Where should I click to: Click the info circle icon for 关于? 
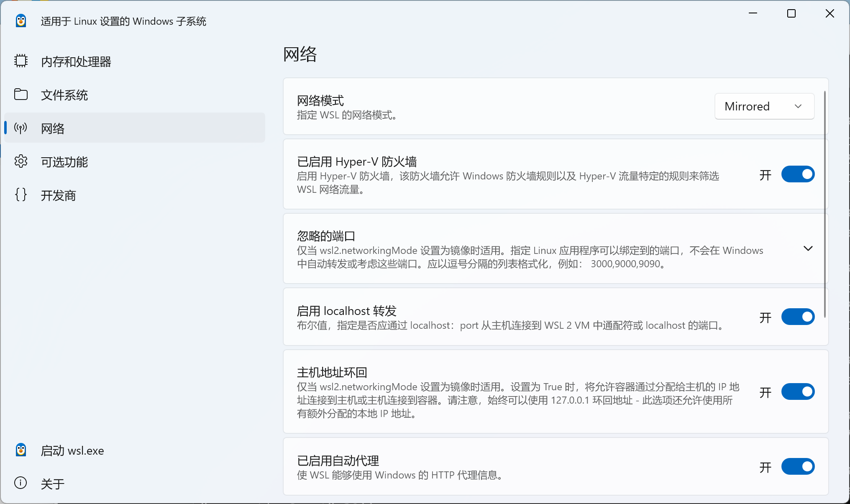(20, 484)
